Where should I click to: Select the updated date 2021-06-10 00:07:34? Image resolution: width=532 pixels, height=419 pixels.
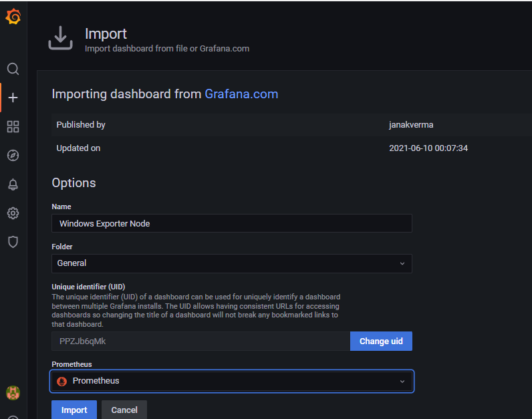coord(428,148)
